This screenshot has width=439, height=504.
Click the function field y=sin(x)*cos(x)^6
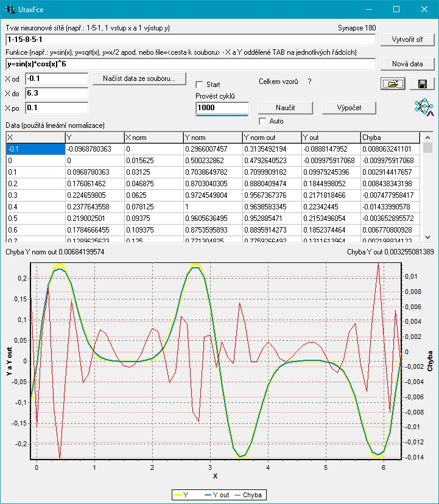191,64
